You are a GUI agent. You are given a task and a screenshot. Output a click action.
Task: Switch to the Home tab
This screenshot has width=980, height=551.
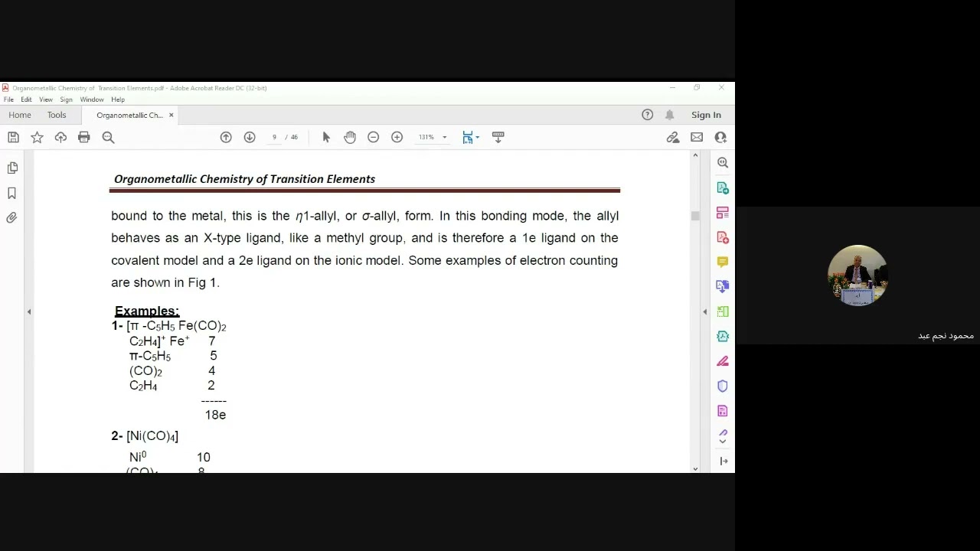tap(20, 115)
